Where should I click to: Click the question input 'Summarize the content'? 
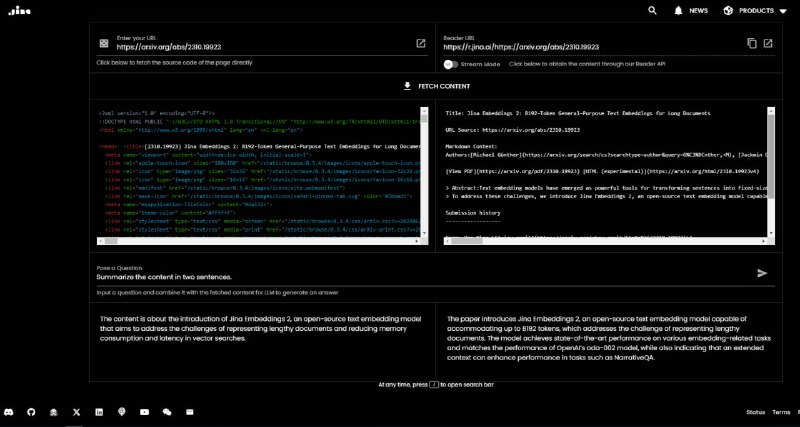click(x=423, y=277)
